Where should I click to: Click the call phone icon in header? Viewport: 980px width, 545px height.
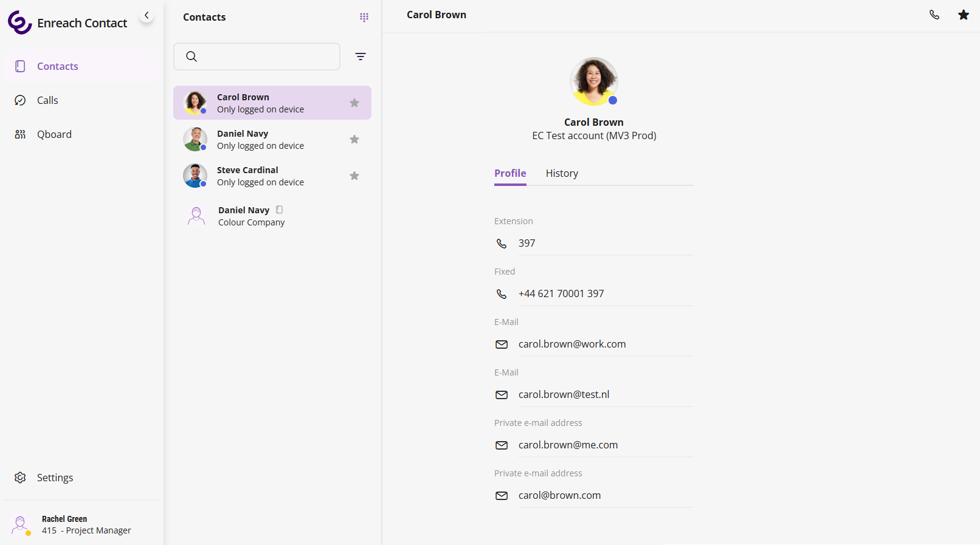[x=934, y=15]
